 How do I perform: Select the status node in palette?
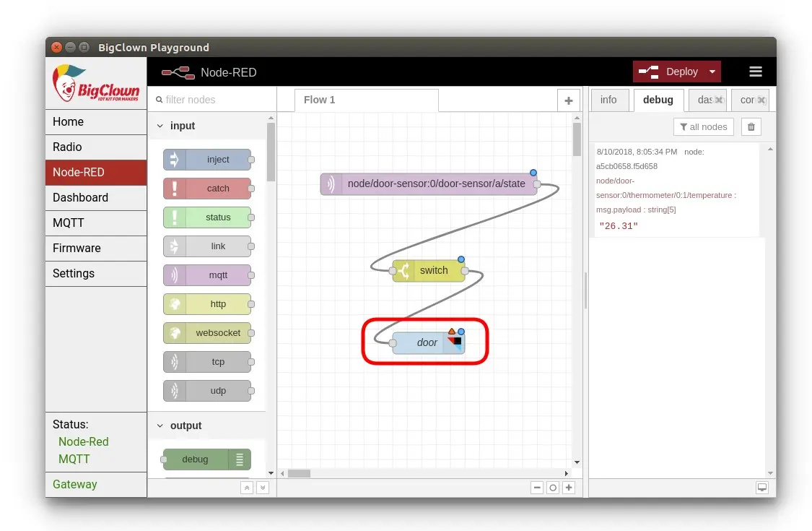(x=207, y=217)
